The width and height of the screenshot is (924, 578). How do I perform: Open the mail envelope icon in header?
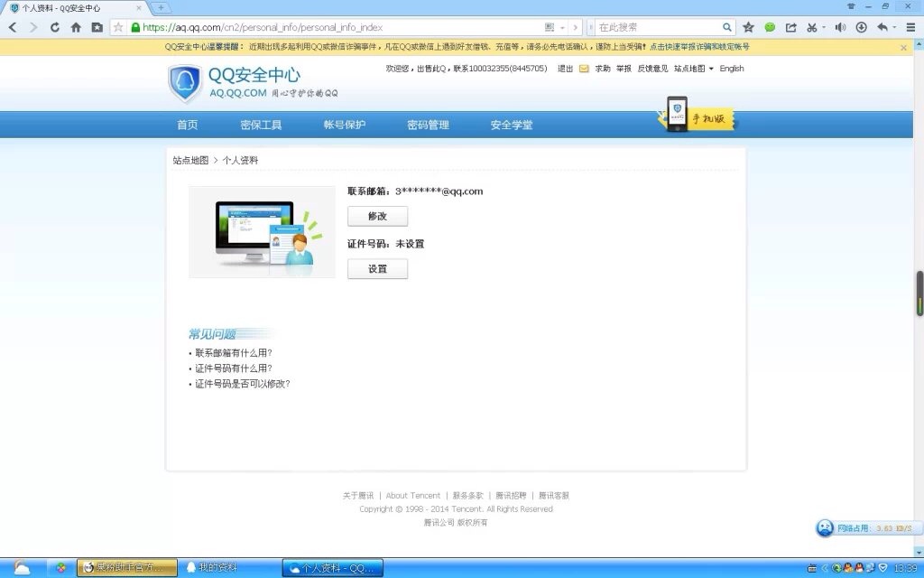pyautogui.click(x=584, y=69)
